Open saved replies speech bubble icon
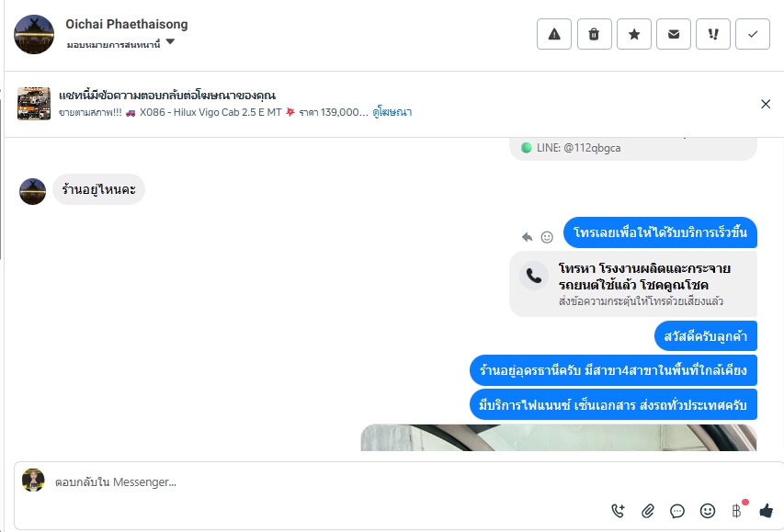This screenshot has width=784, height=532. click(x=677, y=511)
